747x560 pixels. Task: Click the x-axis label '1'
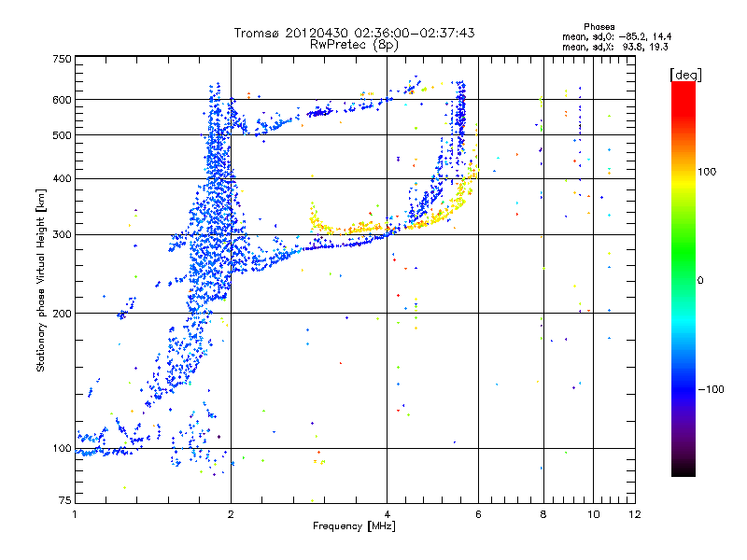pos(75,514)
